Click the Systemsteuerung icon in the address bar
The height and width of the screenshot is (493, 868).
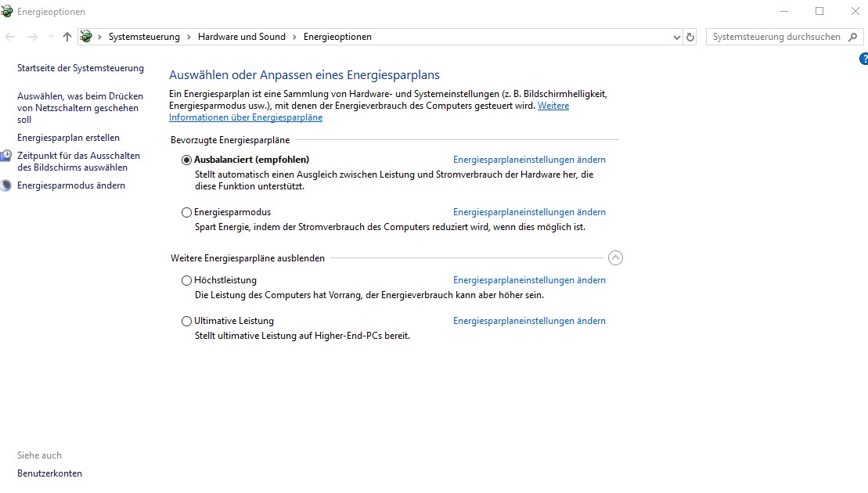[x=86, y=36]
